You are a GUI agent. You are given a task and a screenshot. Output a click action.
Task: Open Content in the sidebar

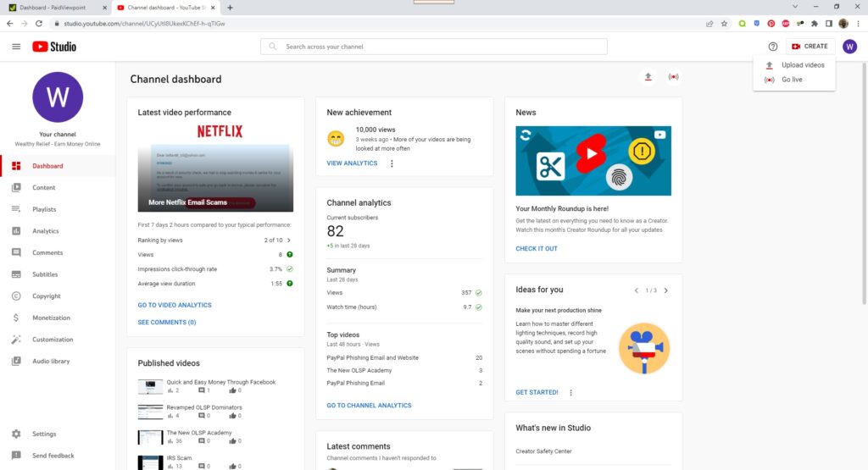pyautogui.click(x=58, y=187)
